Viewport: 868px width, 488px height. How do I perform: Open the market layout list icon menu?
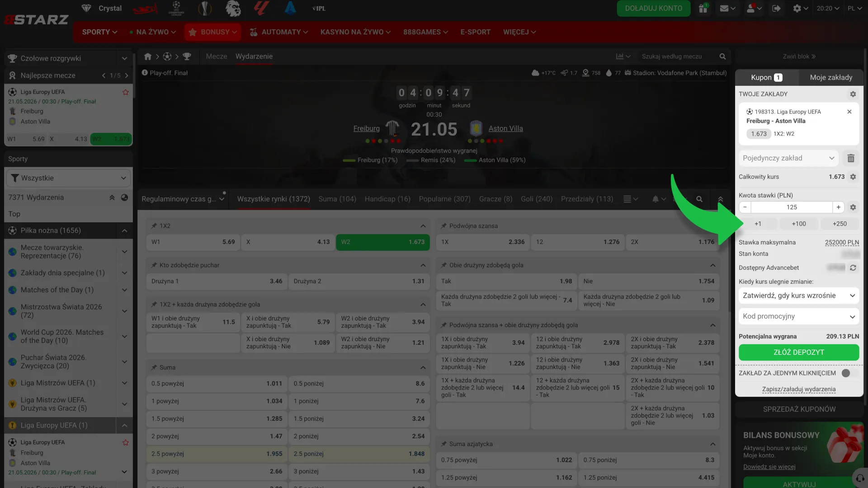pos(631,199)
